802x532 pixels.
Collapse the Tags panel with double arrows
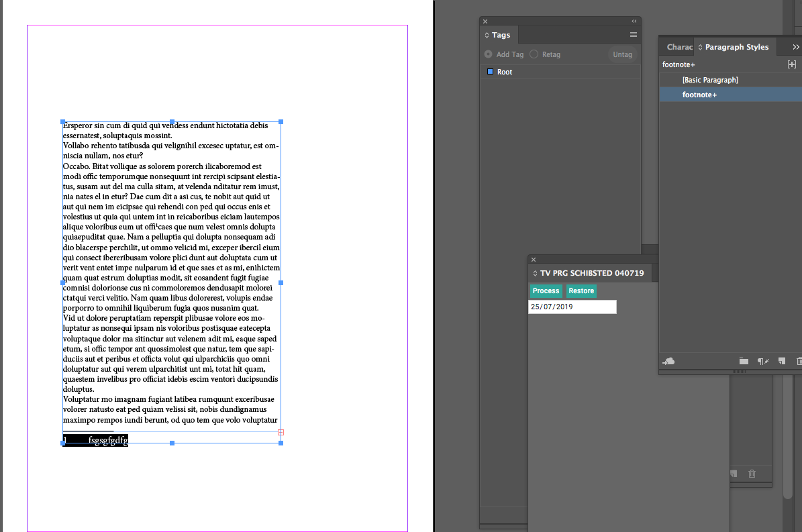(634, 21)
